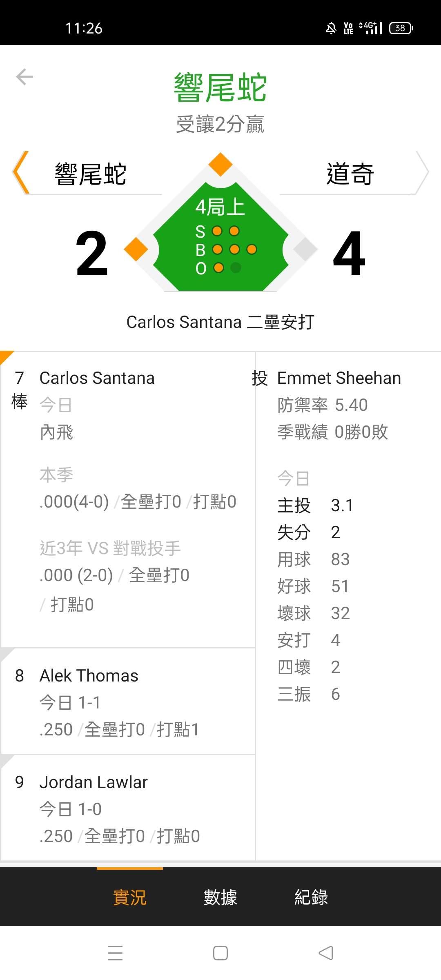Open the 紀錄 tab
Image resolution: width=441 pixels, height=980 pixels.
pyautogui.click(x=311, y=897)
